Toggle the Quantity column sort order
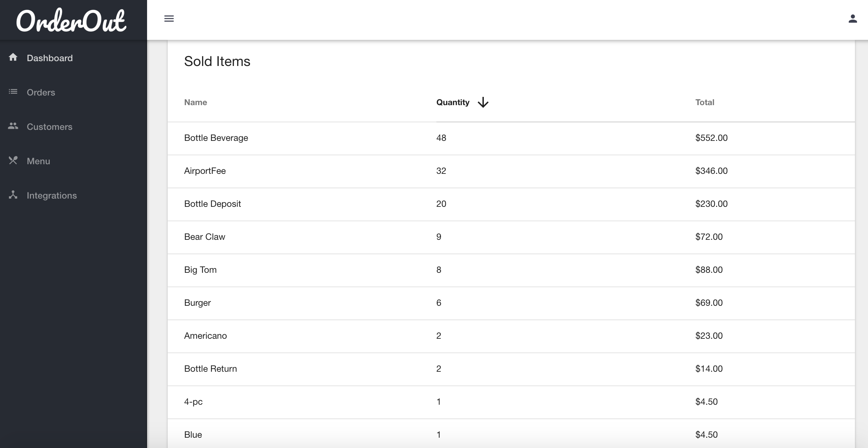Viewport: 868px width, 448px height. [x=453, y=102]
